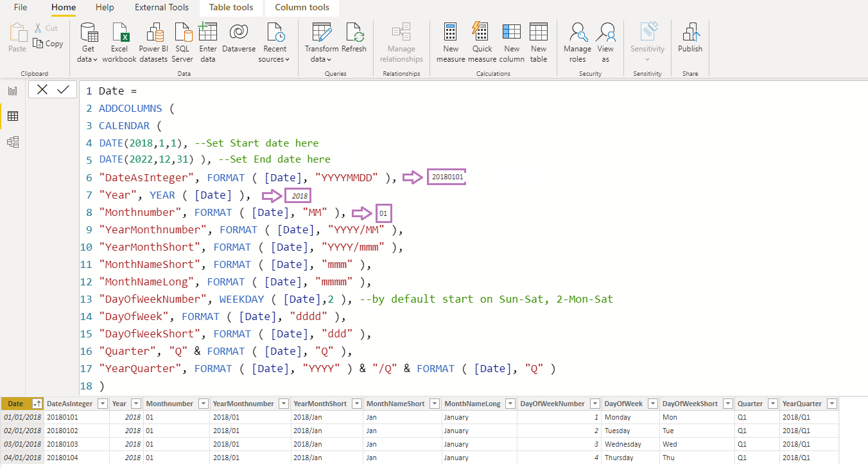Open DayOfWeekShort column filter dropdown

tap(727, 404)
